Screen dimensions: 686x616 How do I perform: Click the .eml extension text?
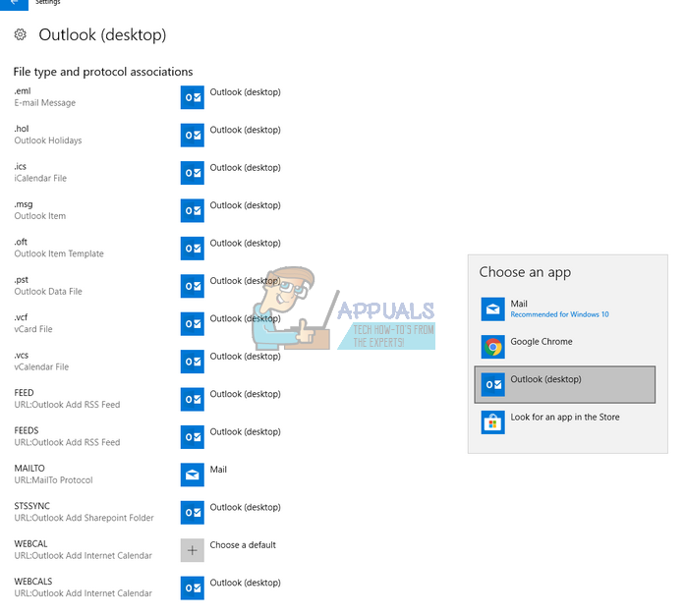click(23, 91)
